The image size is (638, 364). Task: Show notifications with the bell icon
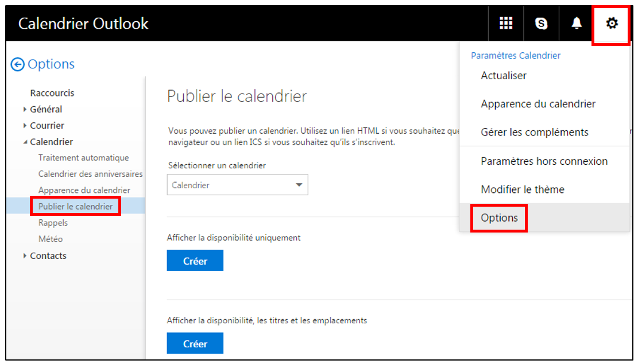pos(576,23)
